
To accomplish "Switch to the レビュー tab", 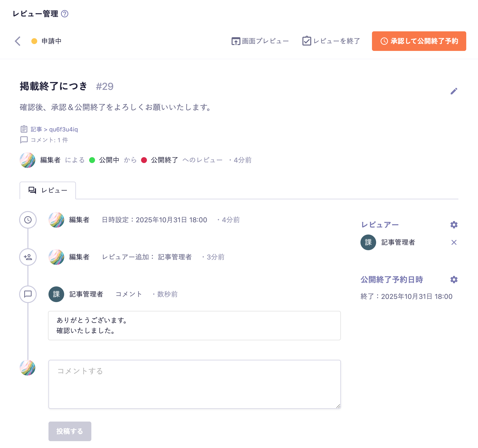I will tap(48, 190).
